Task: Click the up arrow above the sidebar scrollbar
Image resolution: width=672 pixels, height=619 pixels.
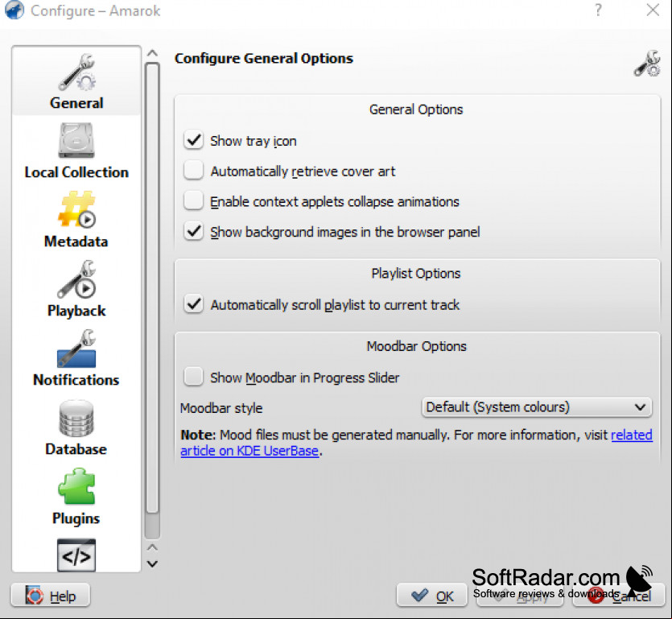Action: (152, 54)
